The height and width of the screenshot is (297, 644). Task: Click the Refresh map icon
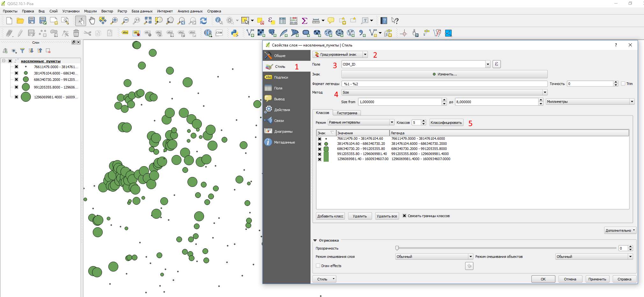(x=203, y=21)
